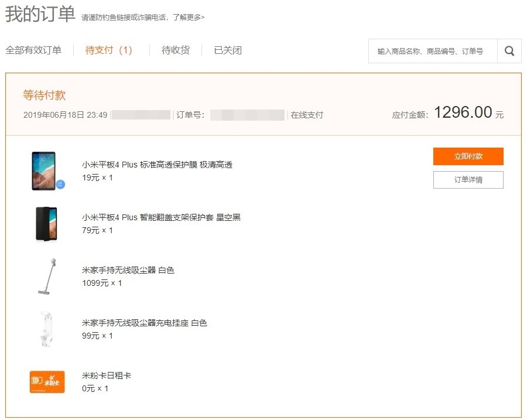Open the vacuum charging mount thumbnail
This screenshot has height=420, width=527.
tap(46, 329)
